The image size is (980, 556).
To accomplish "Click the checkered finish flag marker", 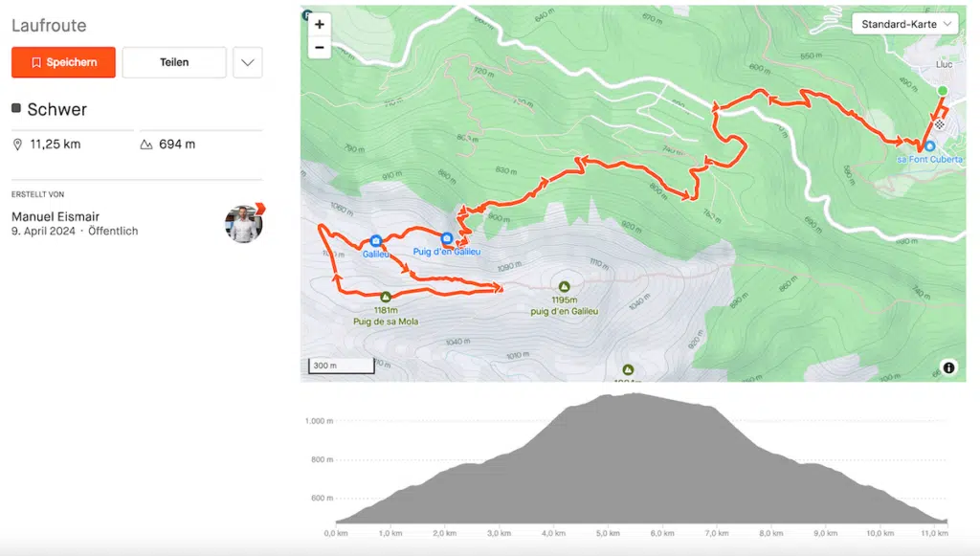I will tap(942, 123).
